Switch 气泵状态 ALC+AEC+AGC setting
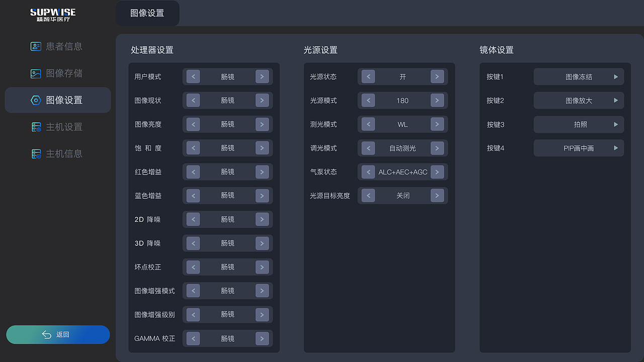This screenshot has width=644, height=362. (438, 171)
